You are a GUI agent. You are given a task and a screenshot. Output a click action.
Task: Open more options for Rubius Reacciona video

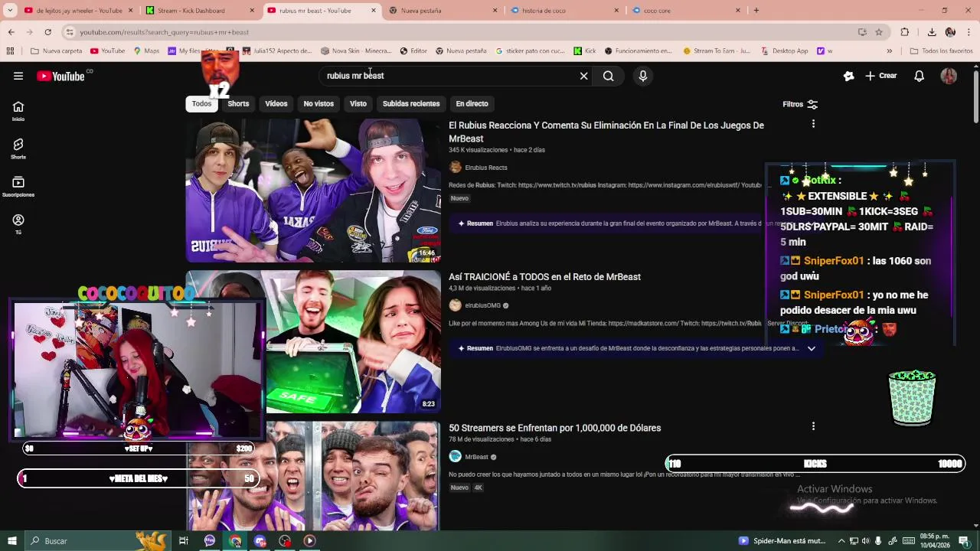[x=813, y=124]
